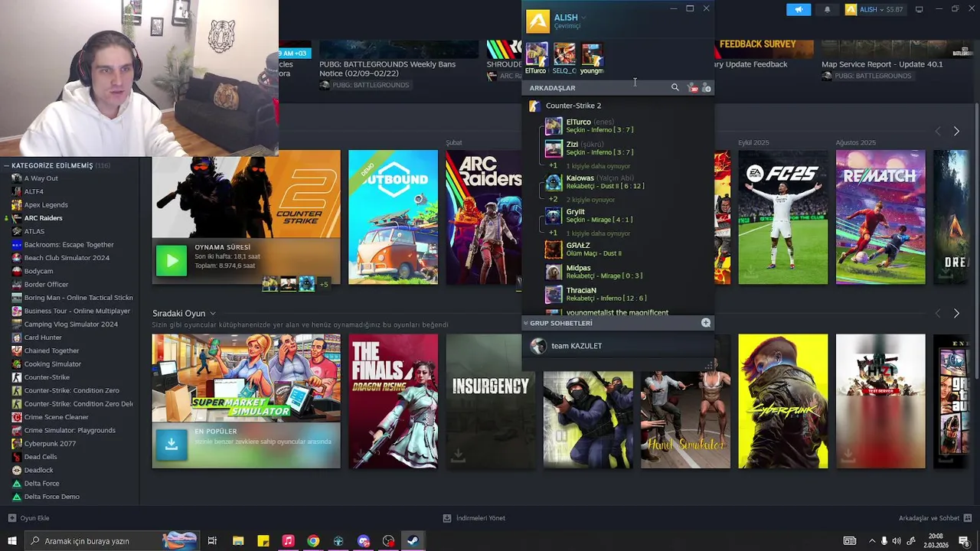Click youngm favorite avatar
The height and width of the screenshot is (551, 980).
pyautogui.click(x=592, y=55)
